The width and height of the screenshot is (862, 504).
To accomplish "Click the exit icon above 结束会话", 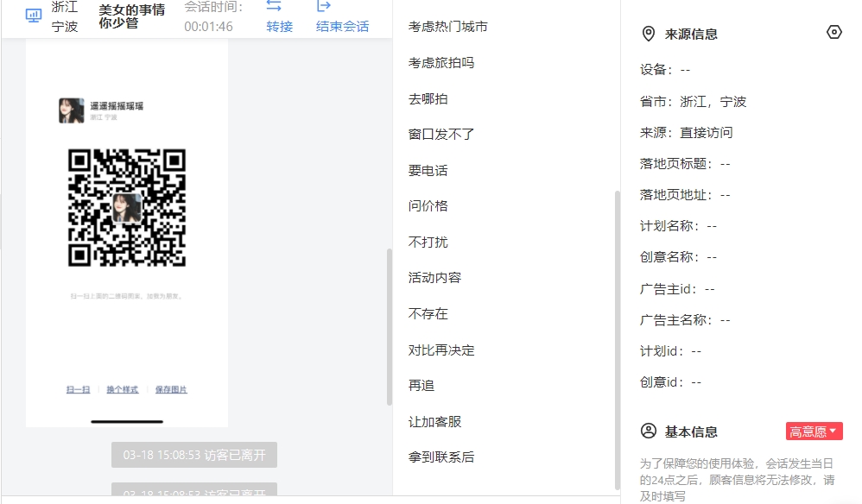I will 324,6.
